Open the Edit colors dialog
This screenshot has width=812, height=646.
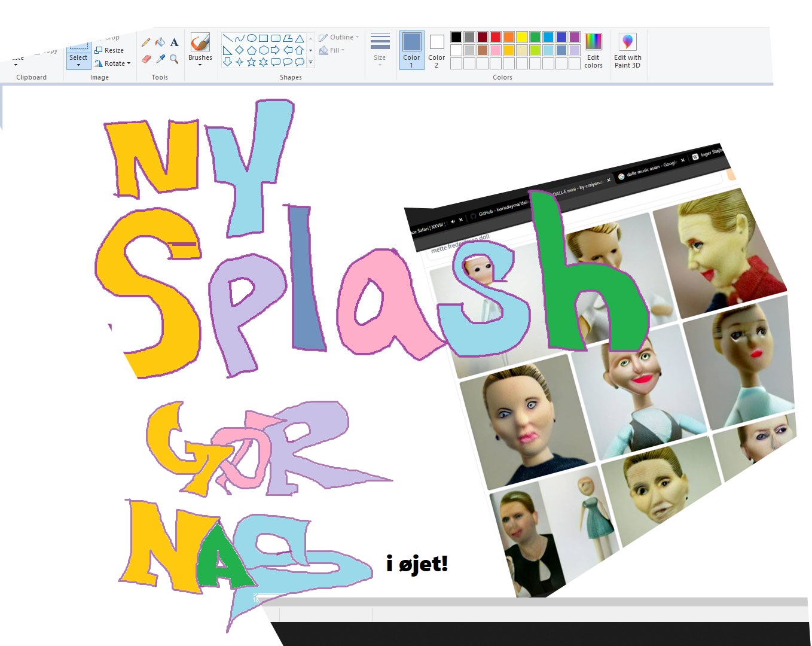[x=593, y=51]
